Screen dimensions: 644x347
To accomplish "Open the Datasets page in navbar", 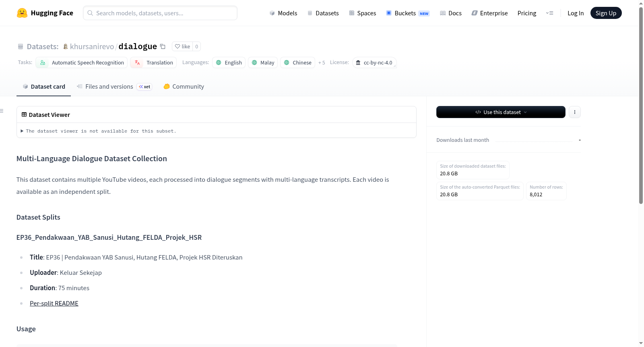I will coord(323,13).
